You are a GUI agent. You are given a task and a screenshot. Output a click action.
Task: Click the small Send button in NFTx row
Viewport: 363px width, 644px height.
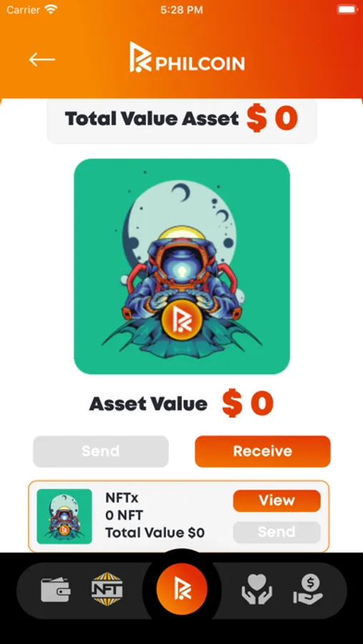pyautogui.click(x=276, y=532)
